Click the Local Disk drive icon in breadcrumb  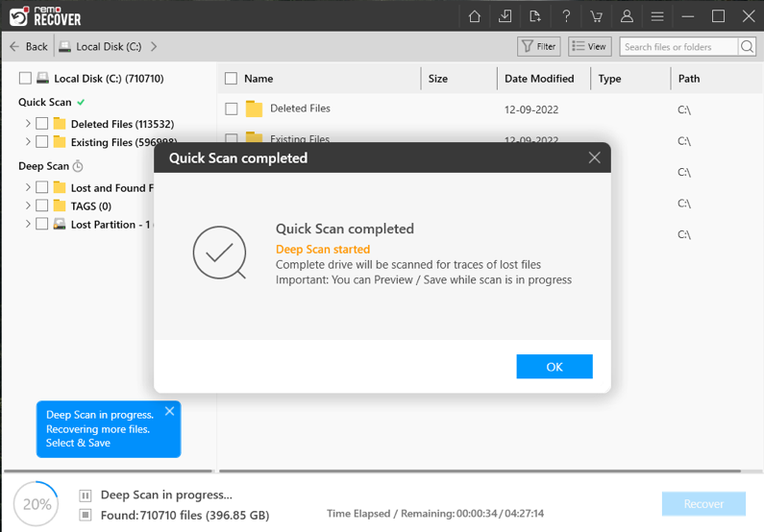(64, 47)
